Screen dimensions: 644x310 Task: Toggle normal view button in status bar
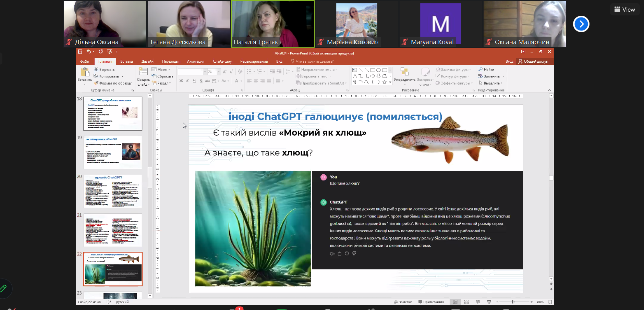pyautogui.click(x=455, y=302)
